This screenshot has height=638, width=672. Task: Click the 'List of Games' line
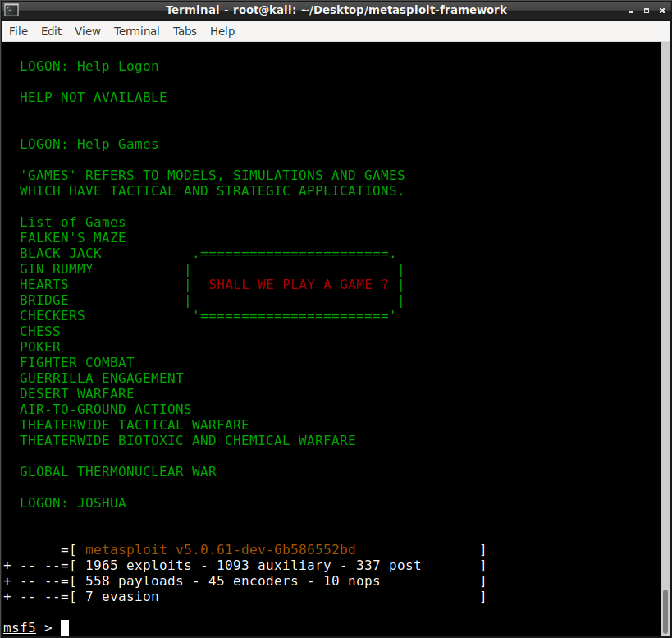pyautogui.click(x=72, y=222)
